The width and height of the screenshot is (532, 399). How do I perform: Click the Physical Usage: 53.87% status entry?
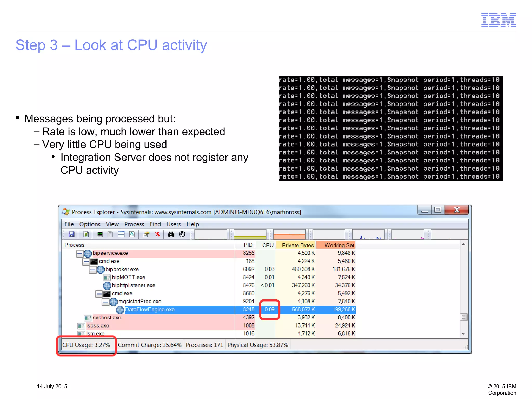(x=258, y=345)
